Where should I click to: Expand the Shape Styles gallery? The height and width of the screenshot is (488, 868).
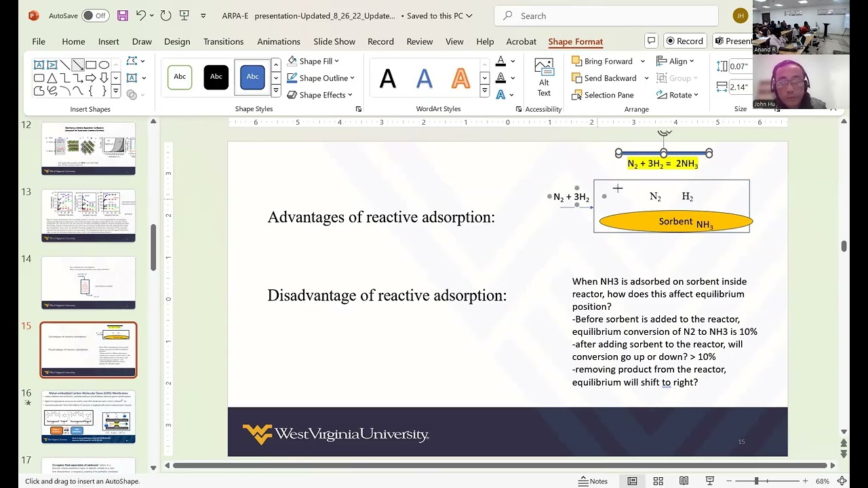coord(276,91)
